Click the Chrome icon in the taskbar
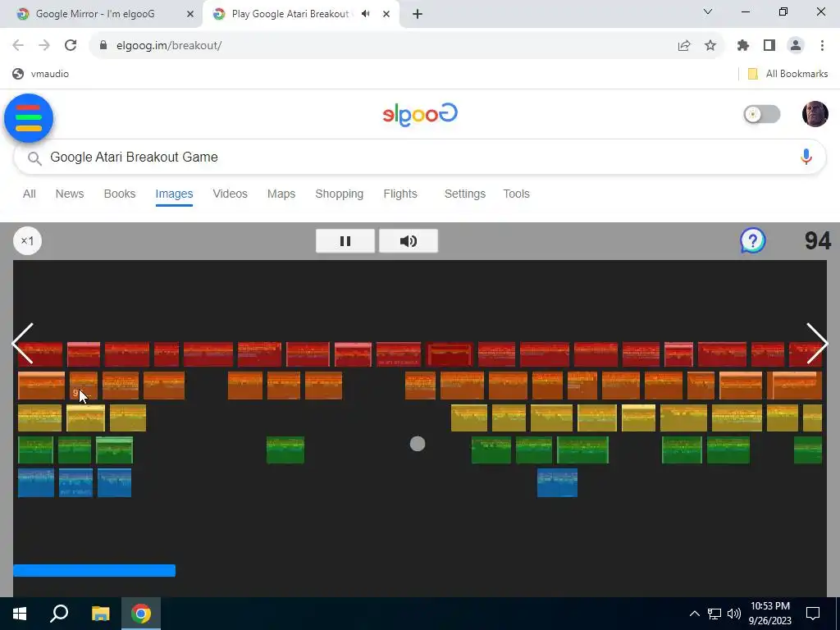Screen dimensions: 840x630 (x=141, y=614)
